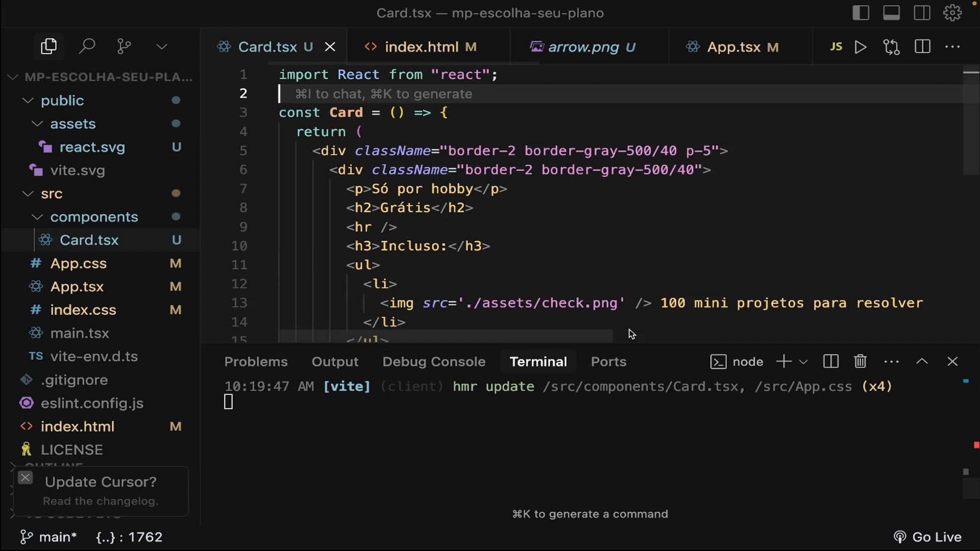Toggle the bottom panel layout icon
Viewport: 980px width, 551px height.
click(891, 13)
